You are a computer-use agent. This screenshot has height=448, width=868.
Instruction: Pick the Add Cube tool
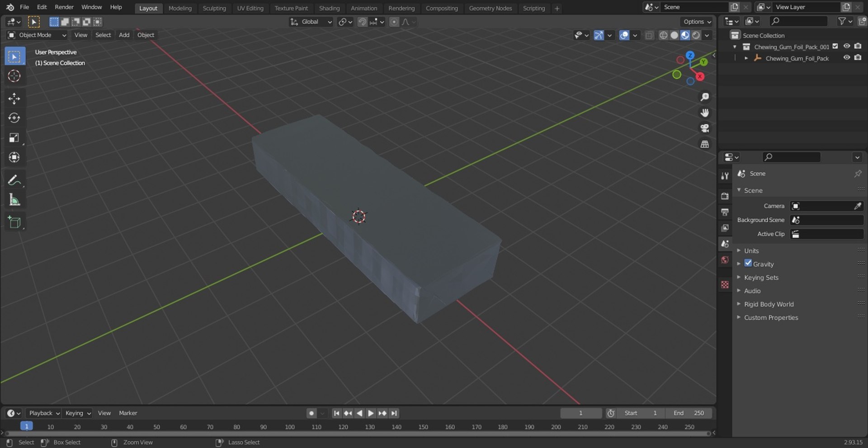pyautogui.click(x=14, y=222)
